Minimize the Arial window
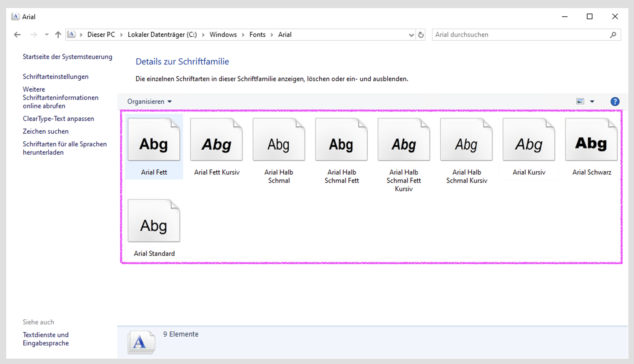This screenshot has width=634, height=364. point(565,17)
